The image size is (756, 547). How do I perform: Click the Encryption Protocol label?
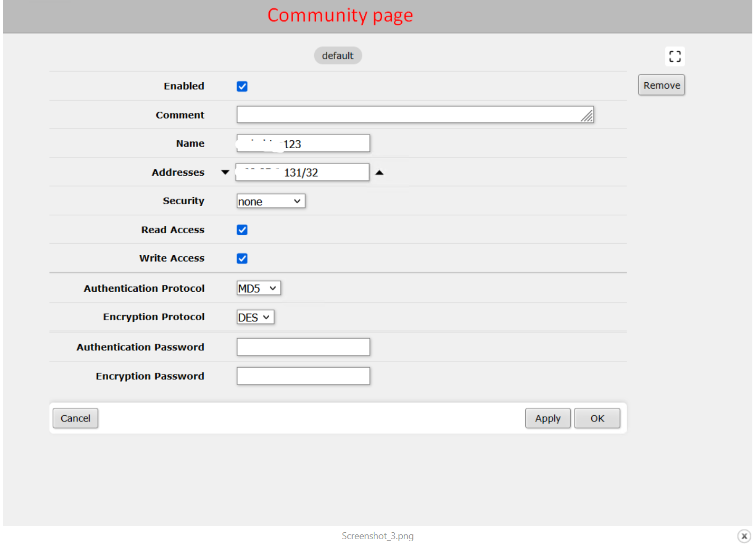pyautogui.click(x=154, y=317)
